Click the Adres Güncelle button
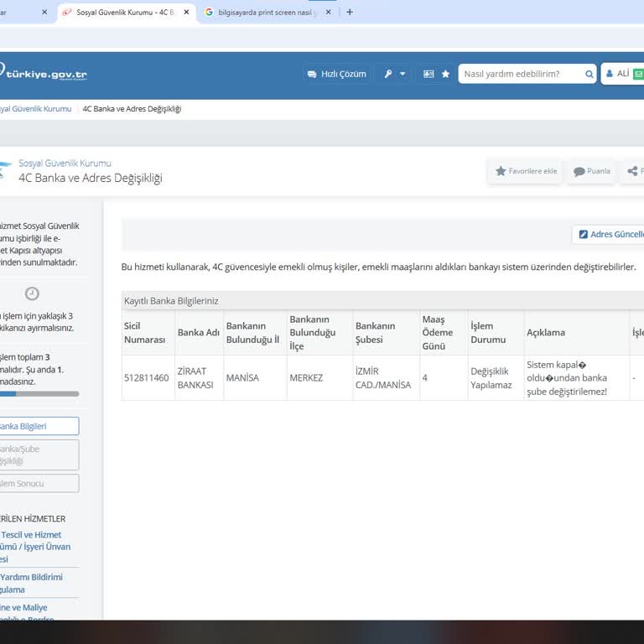The image size is (644, 644). pos(610,235)
